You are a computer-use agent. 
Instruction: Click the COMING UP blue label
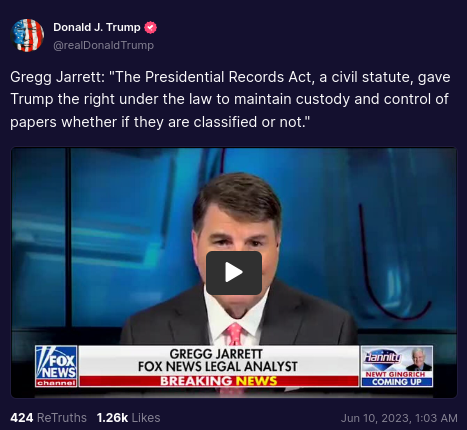(397, 382)
